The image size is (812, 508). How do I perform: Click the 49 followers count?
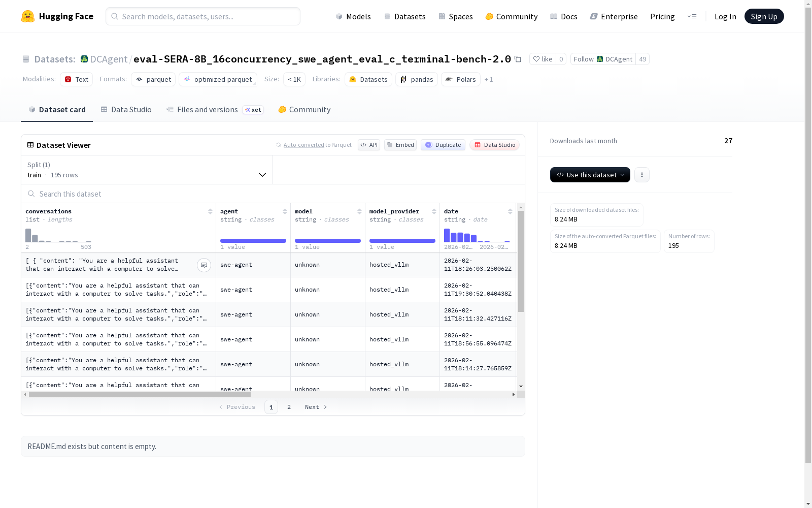coord(642,59)
